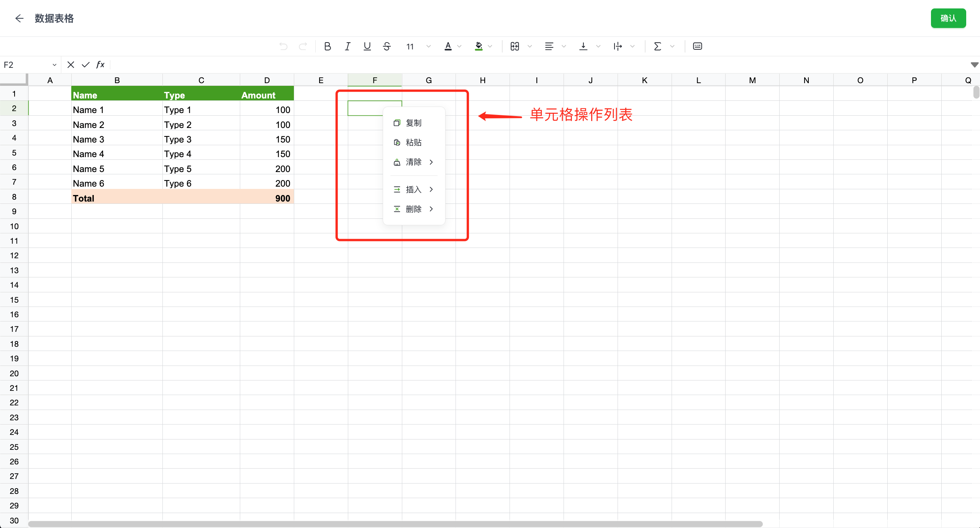Click the vertical align icon

[x=583, y=46]
